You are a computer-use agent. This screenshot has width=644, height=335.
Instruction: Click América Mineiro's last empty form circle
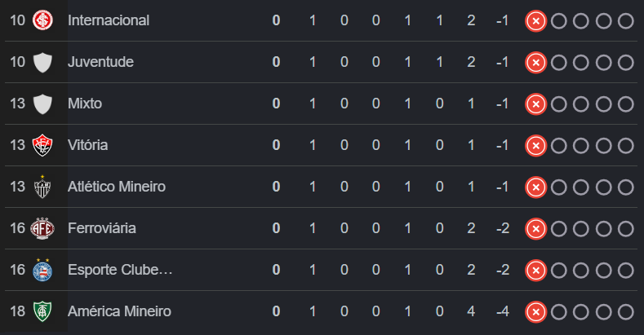click(x=625, y=311)
